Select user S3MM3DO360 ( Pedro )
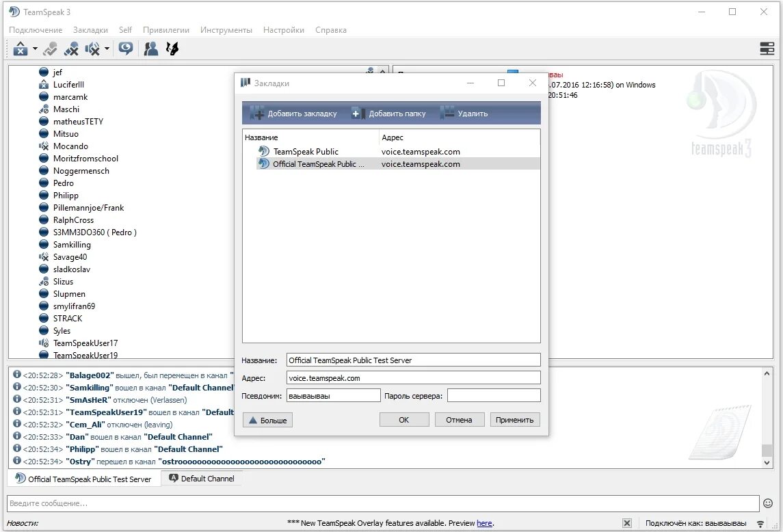The height and width of the screenshot is (532, 783). coord(94,232)
